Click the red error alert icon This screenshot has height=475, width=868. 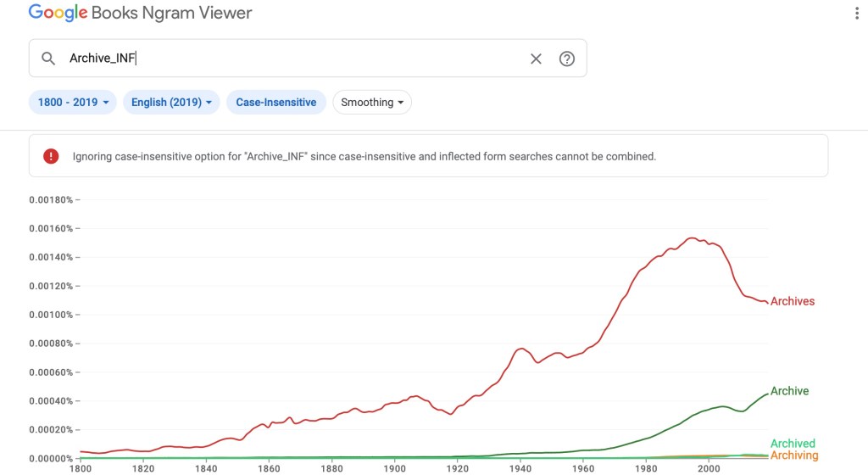coord(51,156)
